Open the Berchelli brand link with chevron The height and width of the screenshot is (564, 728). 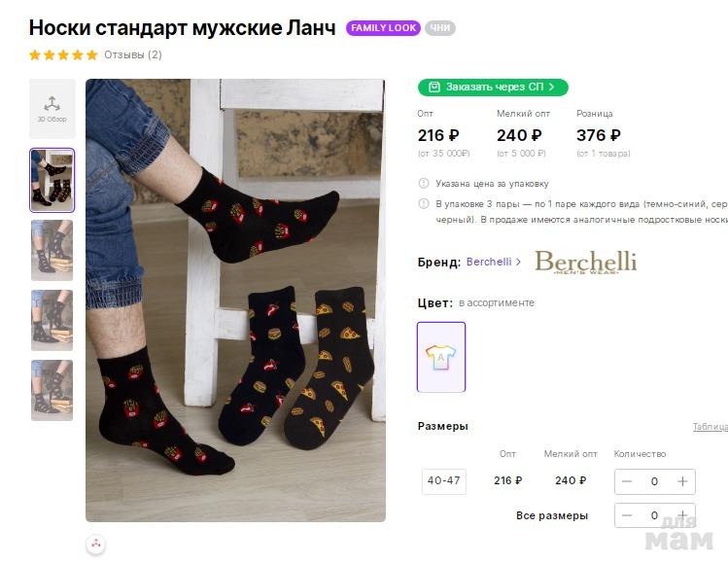click(x=494, y=262)
